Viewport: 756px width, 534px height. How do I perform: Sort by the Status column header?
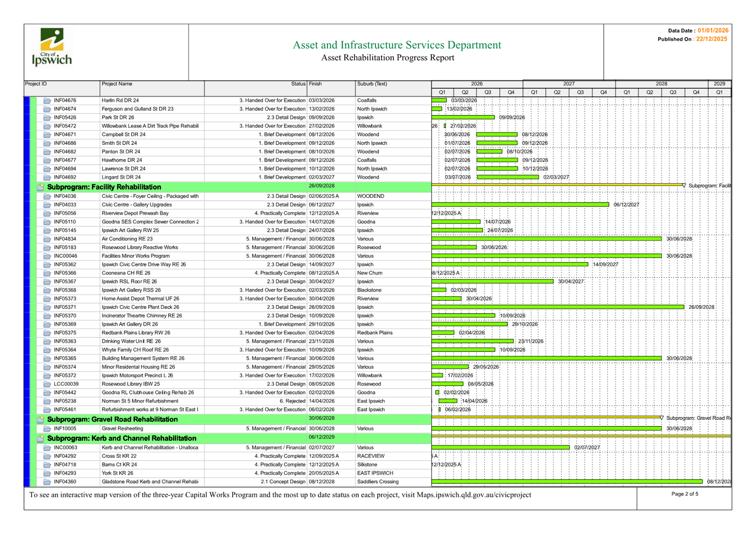coord(298,84)
